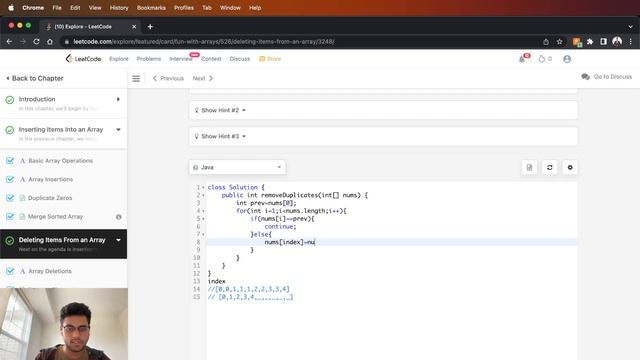Open the Chrome extensions puzzle icon

590,42
